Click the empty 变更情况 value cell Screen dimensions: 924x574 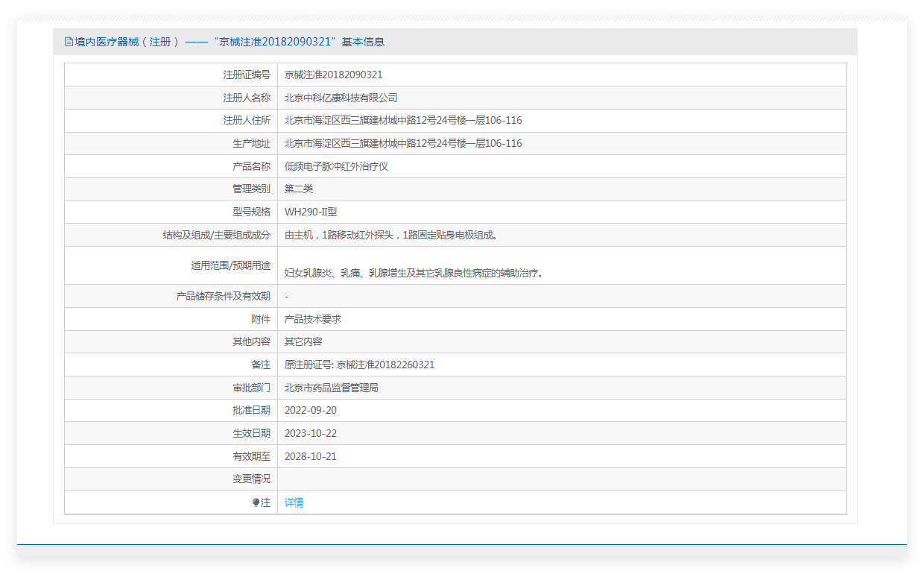pos(561,479)
